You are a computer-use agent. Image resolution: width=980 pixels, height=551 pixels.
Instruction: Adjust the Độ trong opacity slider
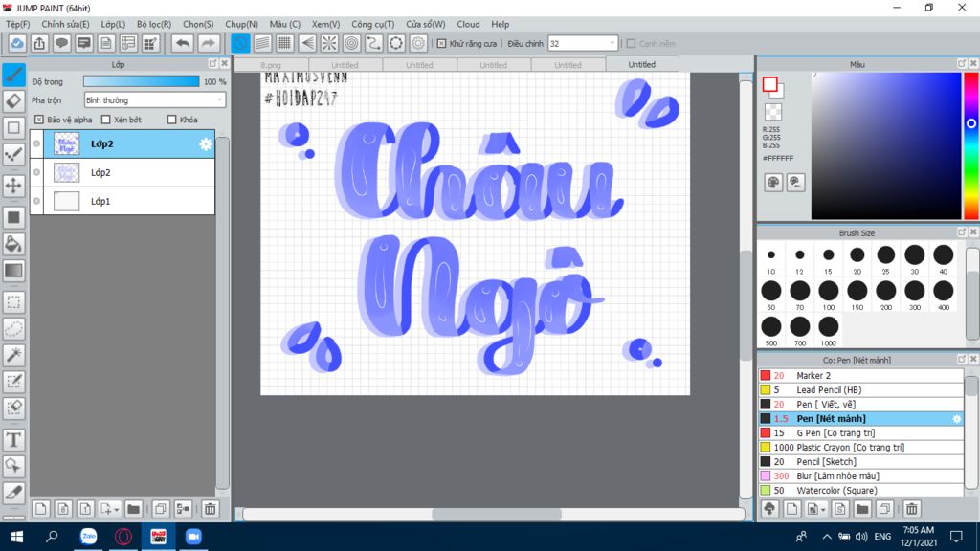(x=142, y=81)
